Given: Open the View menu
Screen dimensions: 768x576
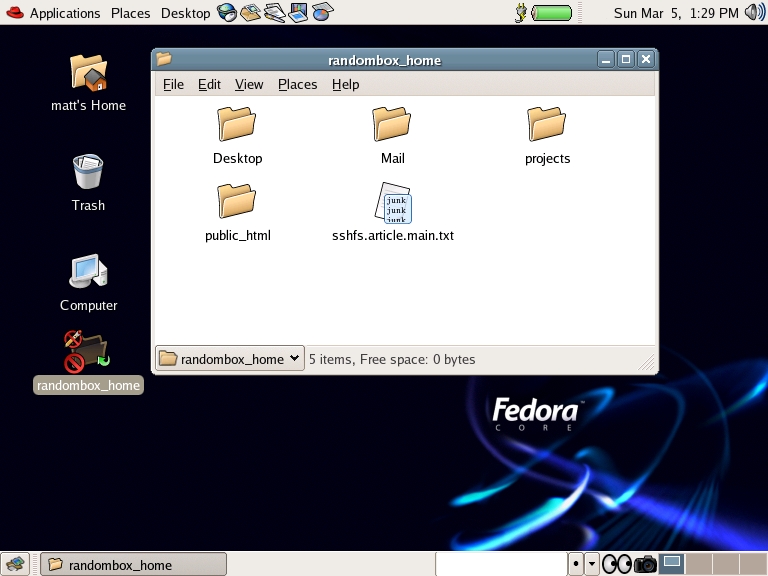Looking at the screenshot, I should pyautogui.click(x=249, y=85).
